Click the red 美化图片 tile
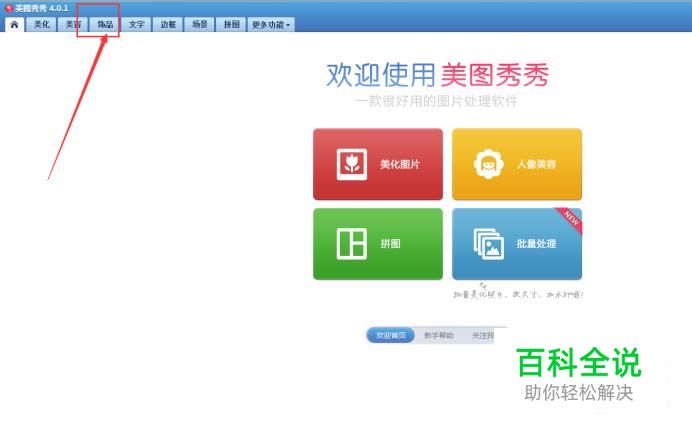692x437 pixels. click(378, 164)
